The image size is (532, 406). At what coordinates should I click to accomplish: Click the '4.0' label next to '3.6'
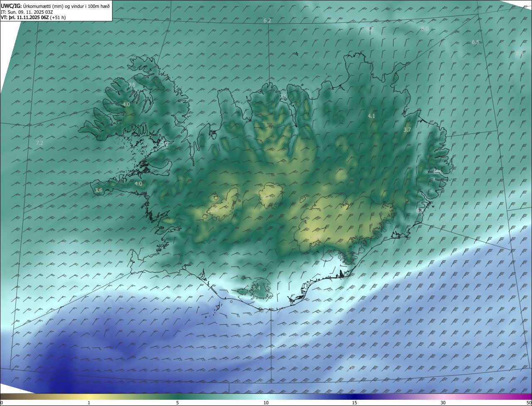pos(138,183)
